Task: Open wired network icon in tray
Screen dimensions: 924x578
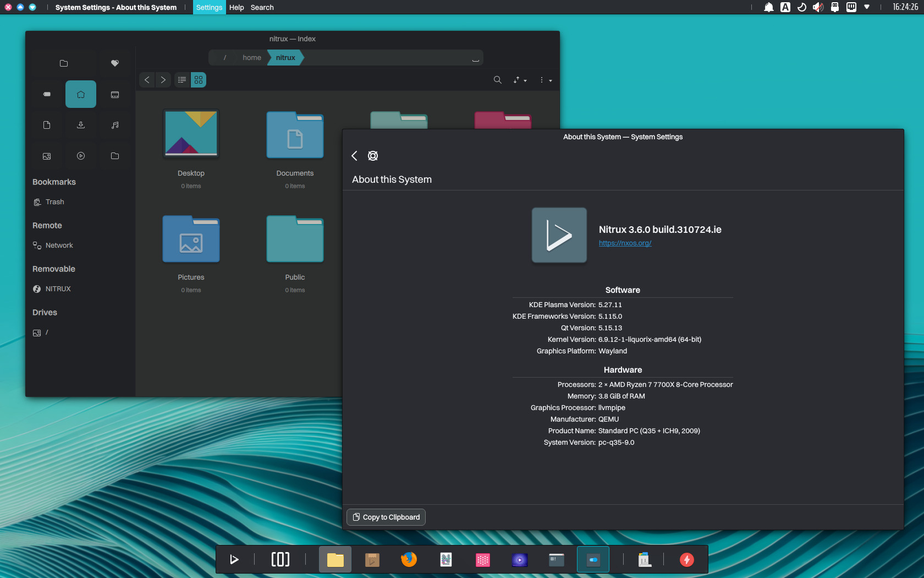Action: (x=851, y=7)
